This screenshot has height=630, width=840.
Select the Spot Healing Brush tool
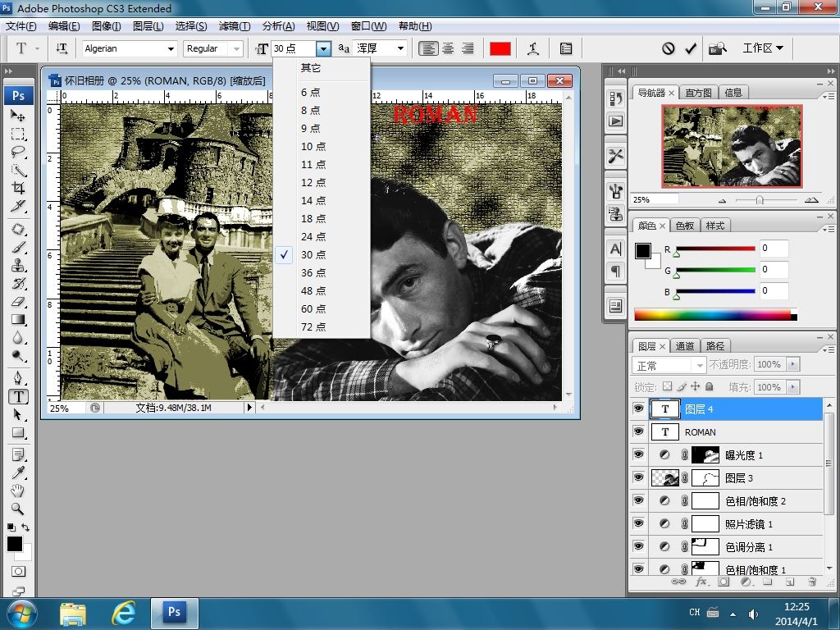[x=18, y=230]
